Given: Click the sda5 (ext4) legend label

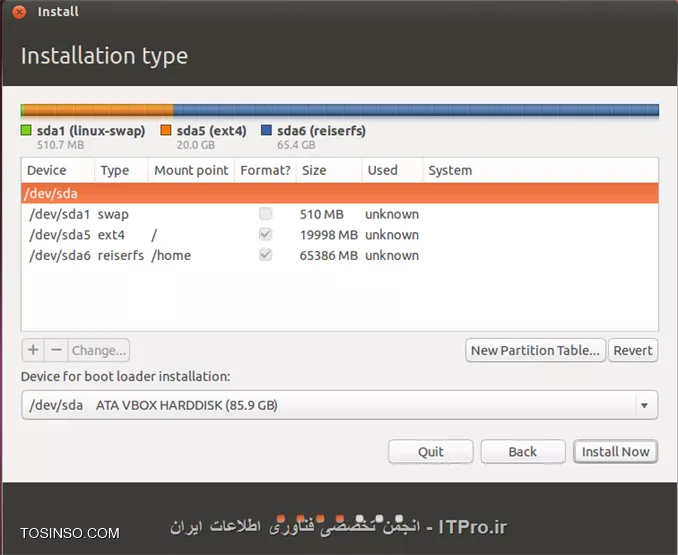Looking at the screenshot, I should [x=211, y=131].
